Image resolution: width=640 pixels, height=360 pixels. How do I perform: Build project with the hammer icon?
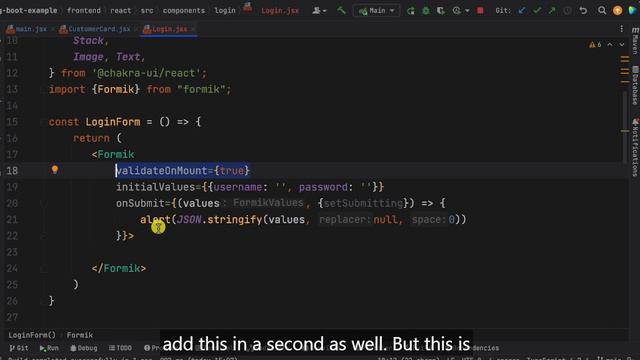[341, 11]
